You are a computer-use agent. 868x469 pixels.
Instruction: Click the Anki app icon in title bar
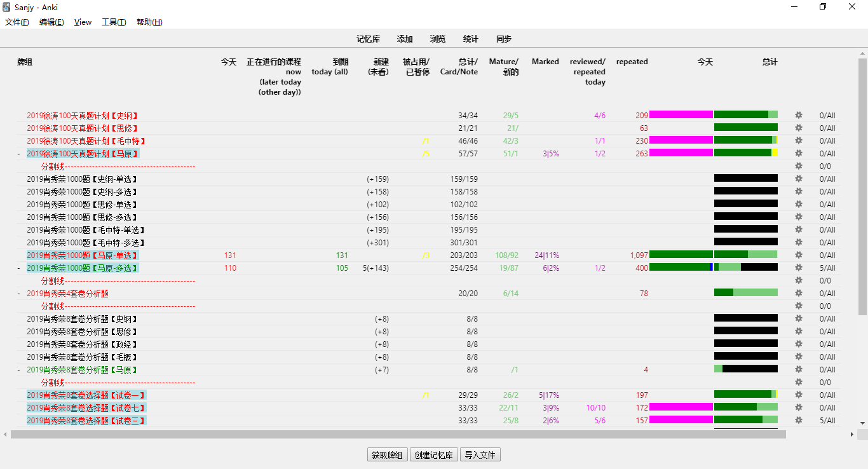pyautogui.click(x=6, y=7)
